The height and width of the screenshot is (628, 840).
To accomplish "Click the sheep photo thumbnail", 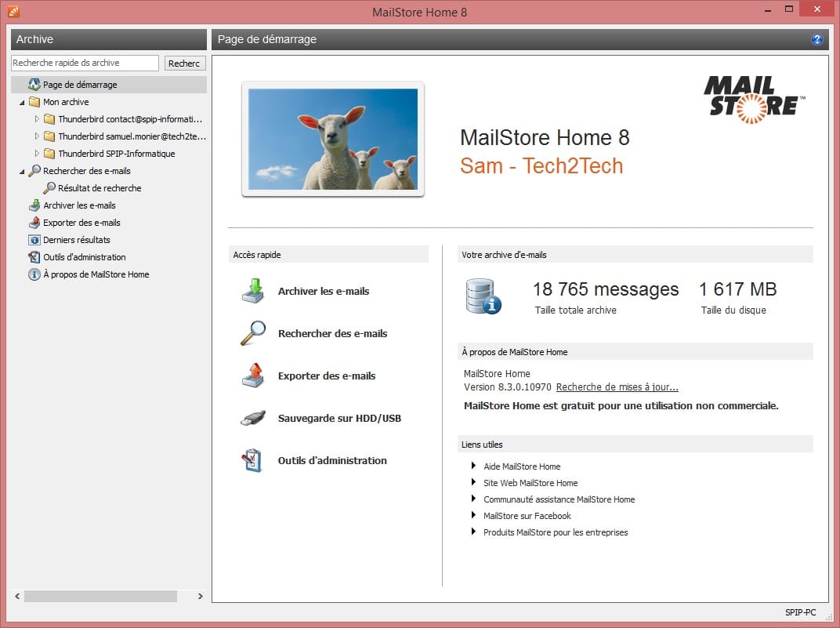I will pyautogui.click(x=333, y=139).
